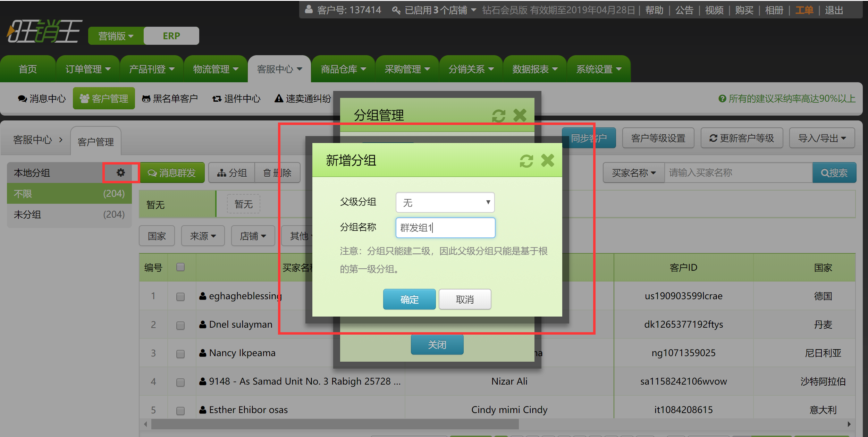Click 确定 button in 新增分组
This screenshot has width=868, height=437.
410,300
